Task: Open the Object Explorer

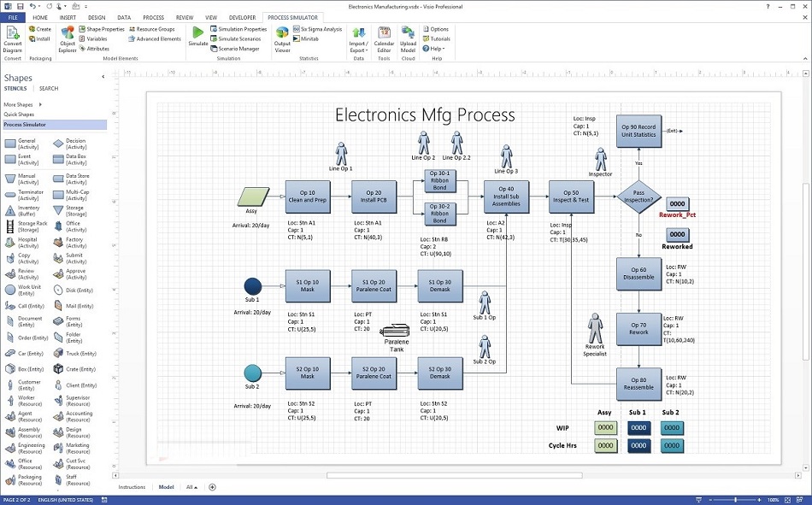Action: point(68,38)
